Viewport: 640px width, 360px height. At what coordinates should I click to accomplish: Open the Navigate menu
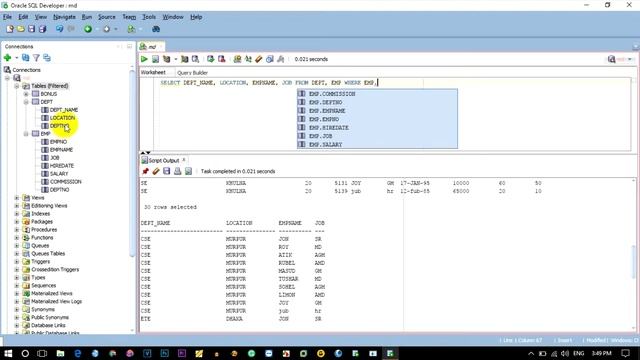tap(64, 17)
